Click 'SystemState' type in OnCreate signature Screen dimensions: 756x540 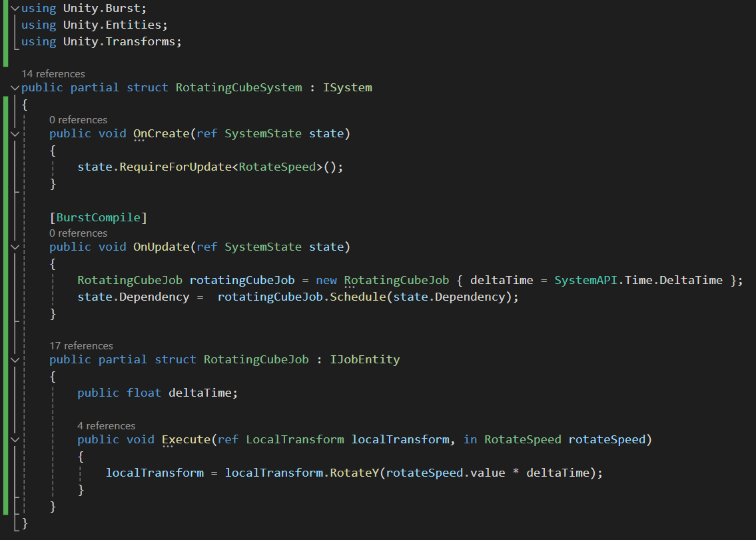(x=263, y=133)
